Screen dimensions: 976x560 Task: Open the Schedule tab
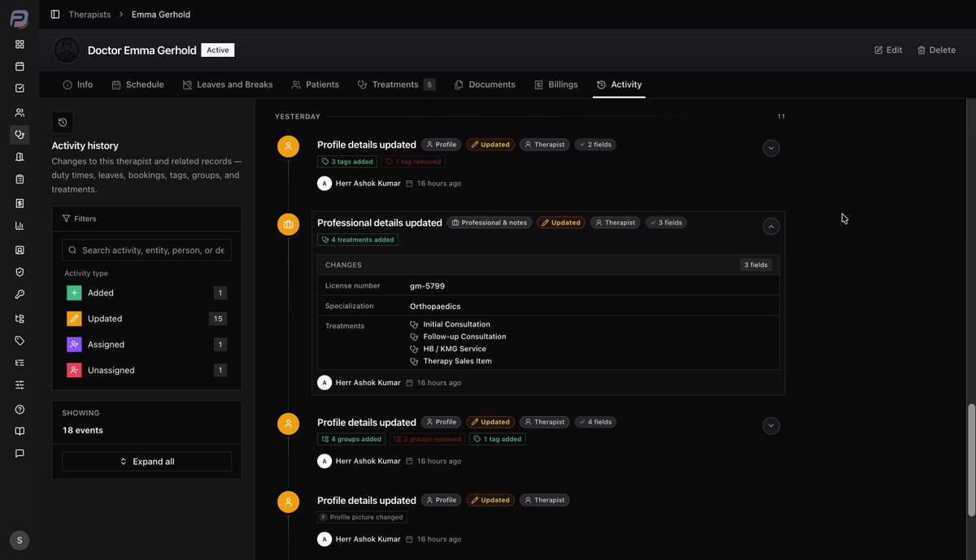click(137, 85)
